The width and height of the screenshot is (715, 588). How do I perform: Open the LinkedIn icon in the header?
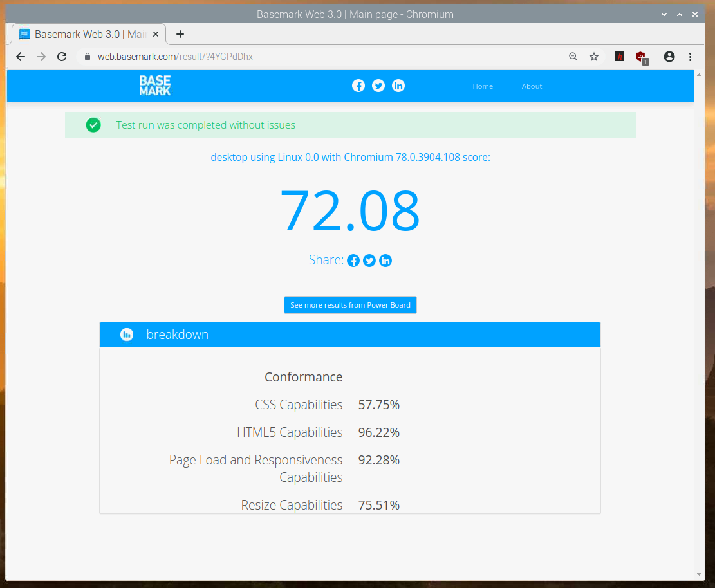398,86
